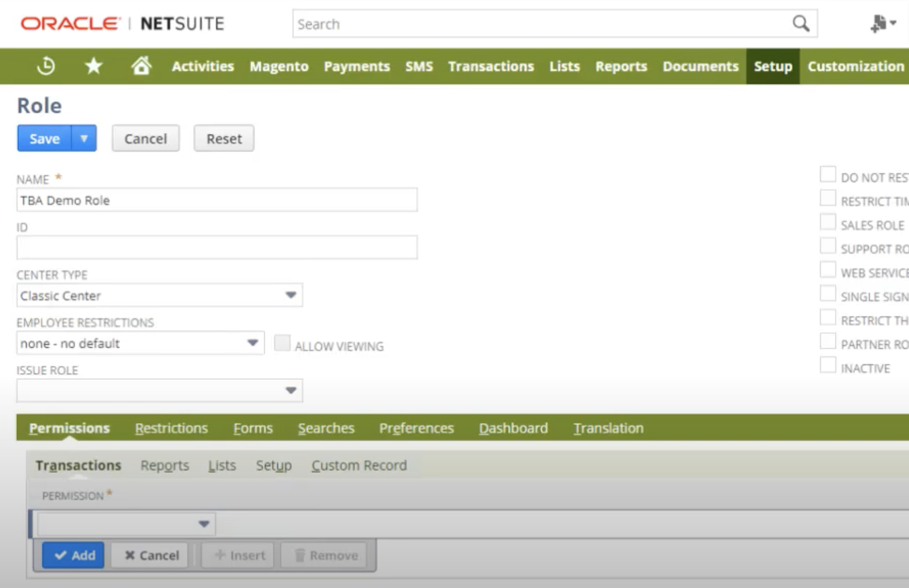Screen dimensions: 909x588
Task: Click the X Cancel line button
Action: [x=151, y=555]
